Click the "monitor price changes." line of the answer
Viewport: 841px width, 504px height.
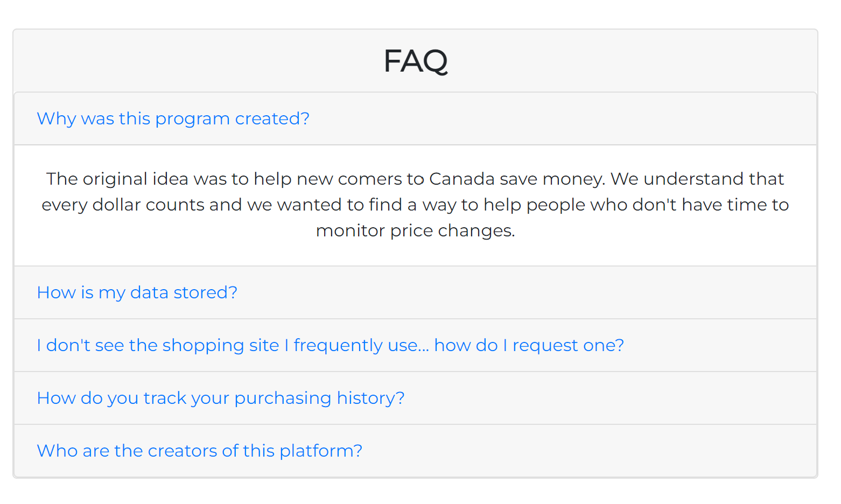(415, 230)
